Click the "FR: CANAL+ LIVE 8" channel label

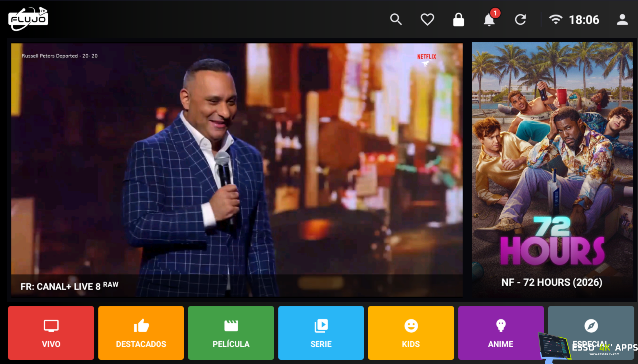point(69,286)
